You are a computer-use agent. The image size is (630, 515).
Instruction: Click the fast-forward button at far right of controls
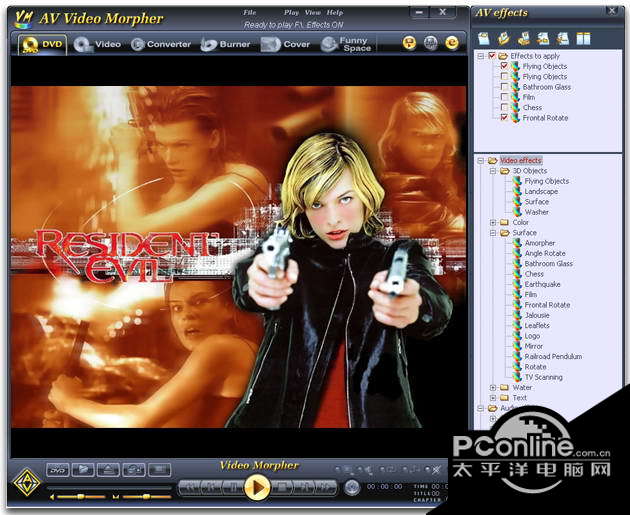326,488
